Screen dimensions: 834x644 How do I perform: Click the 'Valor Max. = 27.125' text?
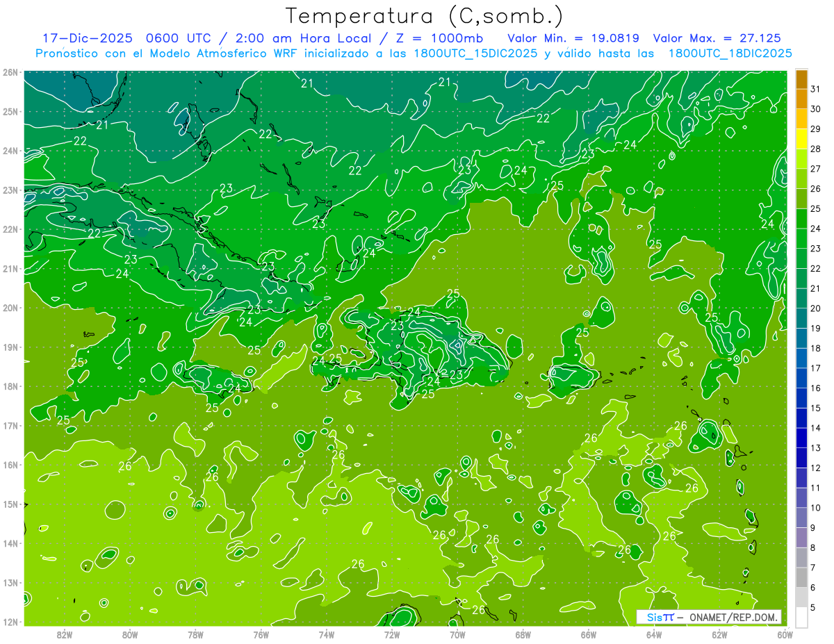[x=717, y=38]
